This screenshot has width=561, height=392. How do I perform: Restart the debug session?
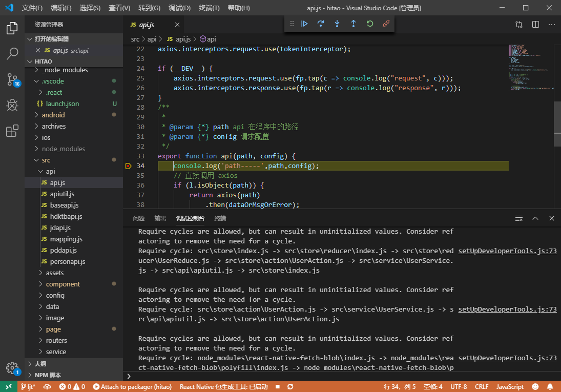pos(370,24)
